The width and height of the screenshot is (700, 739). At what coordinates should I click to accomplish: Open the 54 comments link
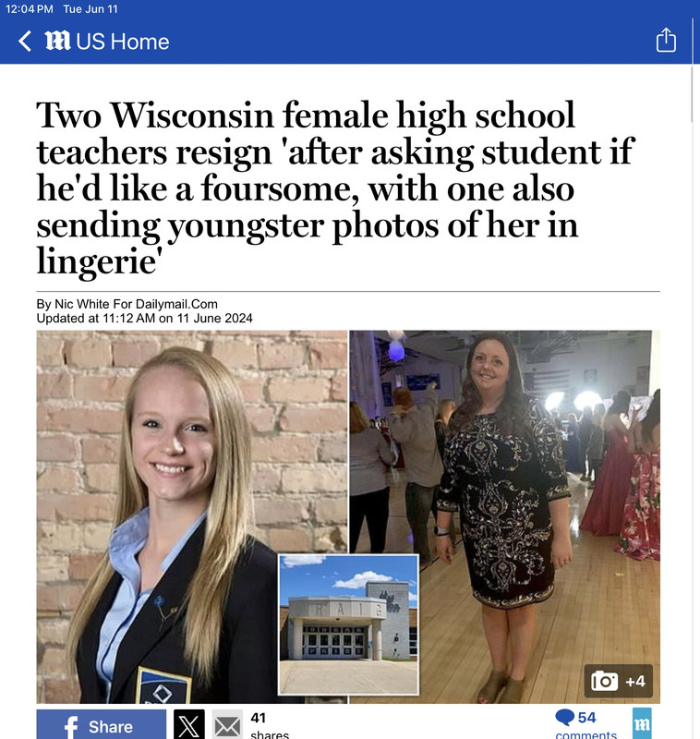(586, 725)
